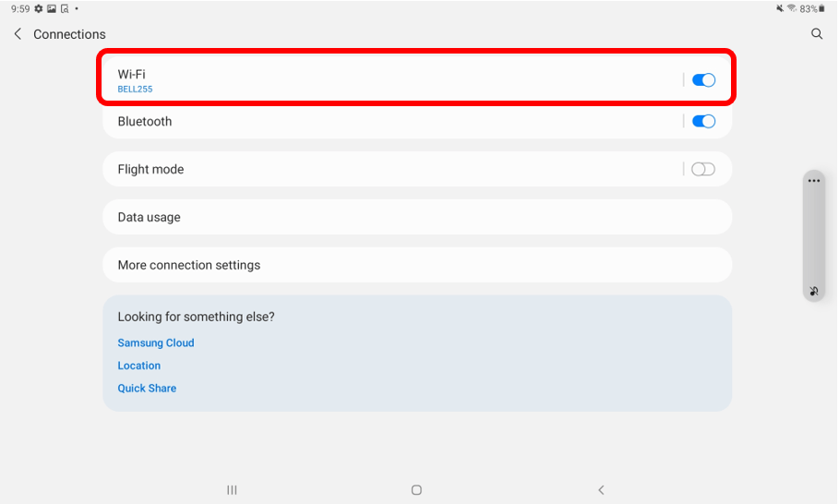Open recent apps navigation button
This screenshot has width=839, height=504.
point(232,489)
